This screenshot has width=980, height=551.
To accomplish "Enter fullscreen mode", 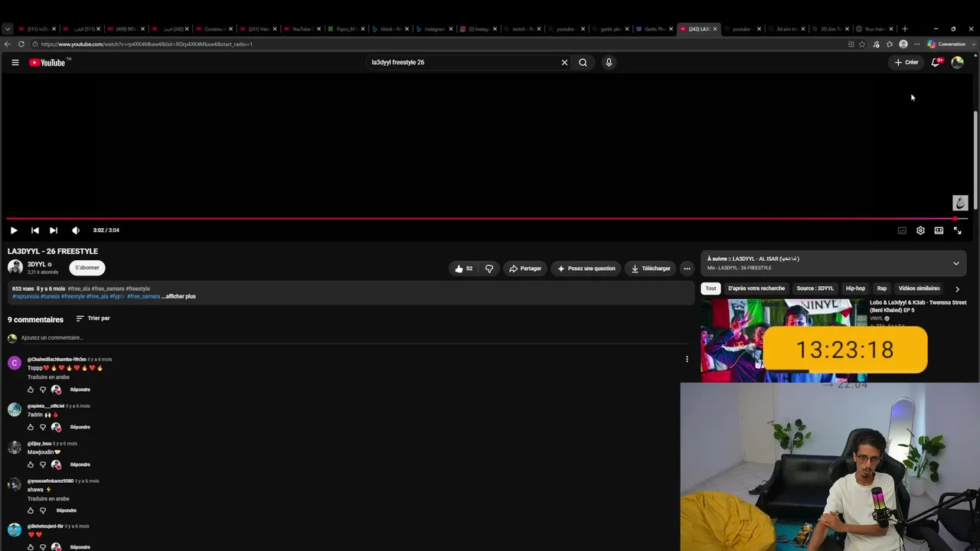I will 957,230.
